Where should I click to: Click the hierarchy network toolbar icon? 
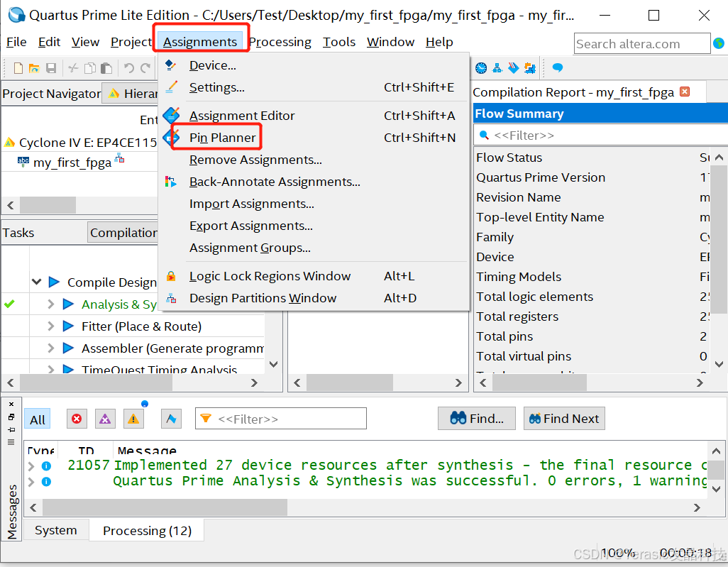497,68
